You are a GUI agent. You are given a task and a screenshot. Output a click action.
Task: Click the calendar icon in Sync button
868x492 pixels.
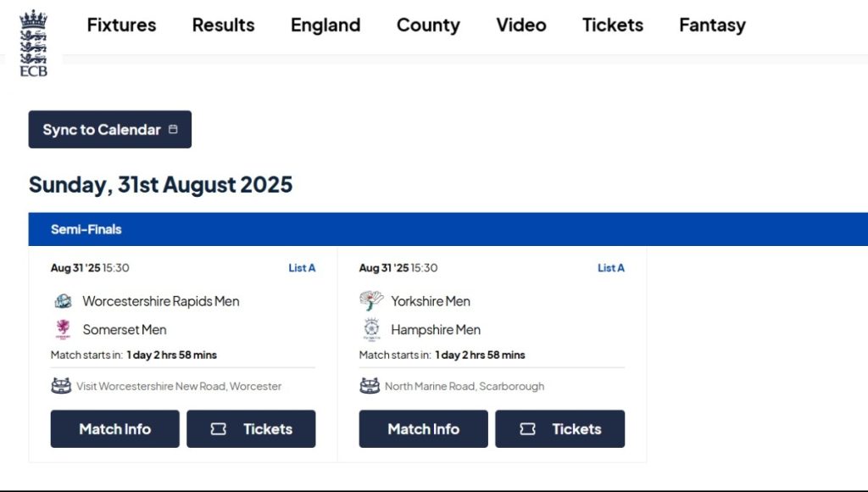click(173, 129)
